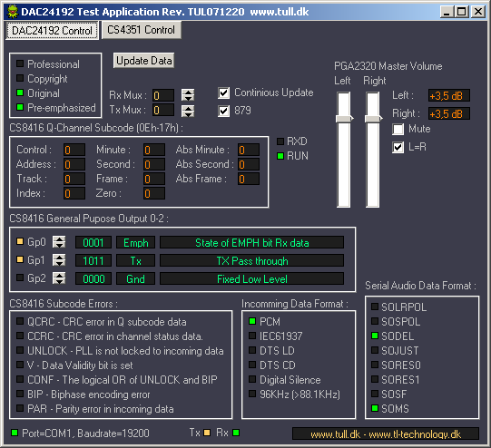
Task: Click the Copyright status LED indicator
Action: pos(20,78)
